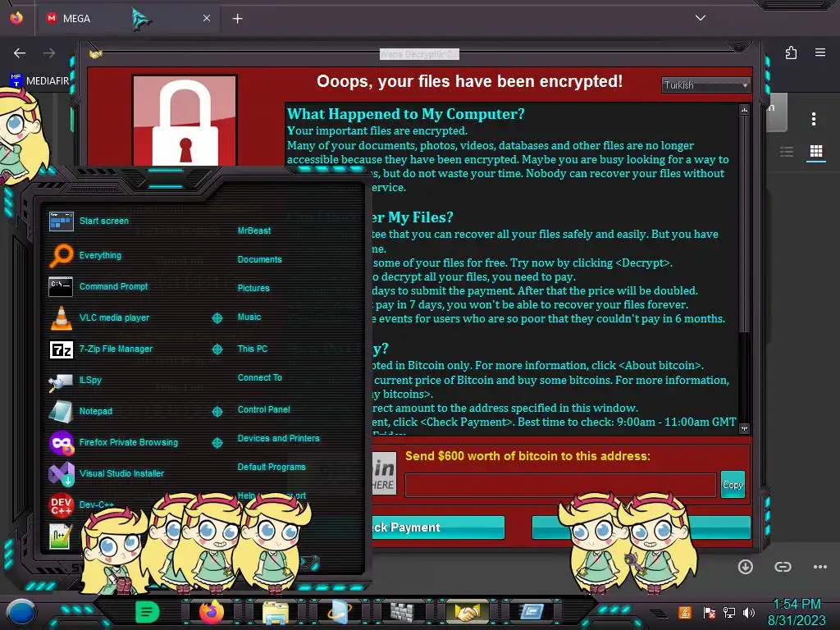Screen dimensions: 840x630
Task: Click the ransom note vertical scrollbar track
Action: pos(744,268)
